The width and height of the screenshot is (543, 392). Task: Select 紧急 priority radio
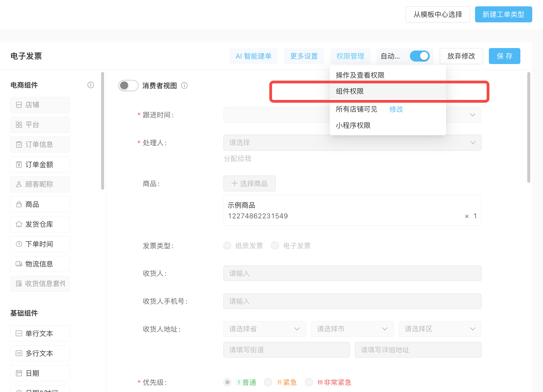pyautogui.click(x=268, y=382)
